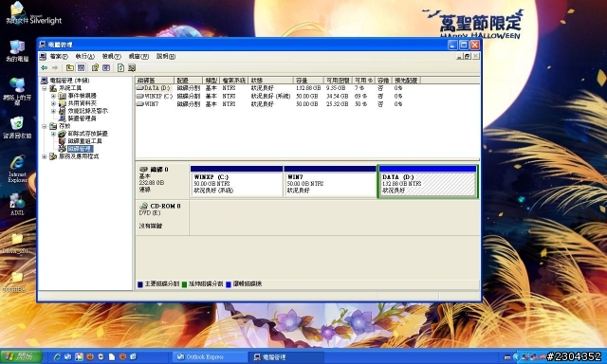Click the Refresh toolbar icon with green arrows
This screenshot has width=607, height=364.
[x=120, y=68]
